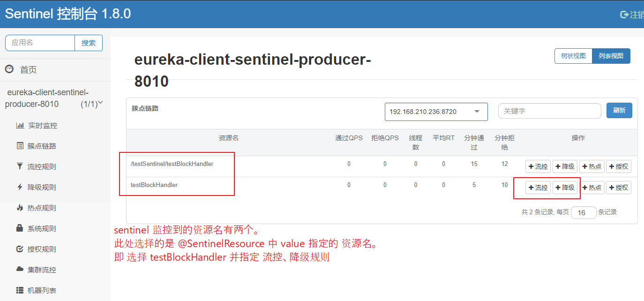Screen dimensions: 644x301
Task: Add 降级 rule for /testSentinel/testBlockHandler
Action: [565, 166]
